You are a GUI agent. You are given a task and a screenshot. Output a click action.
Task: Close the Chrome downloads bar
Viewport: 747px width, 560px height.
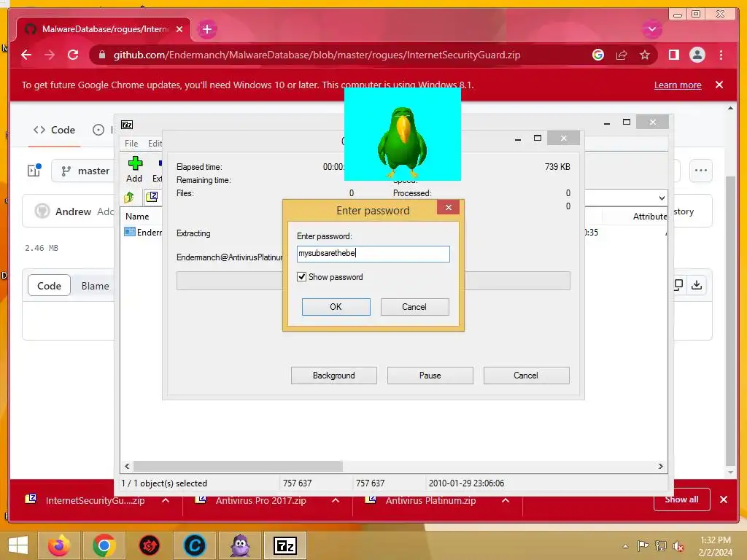724,499
